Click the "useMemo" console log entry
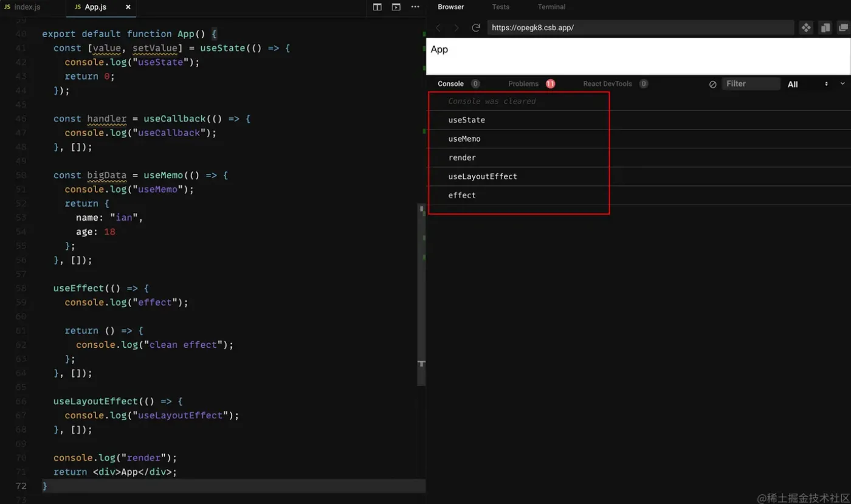The height and width of the screenshot is (504, 851). [x=464, y=139]
